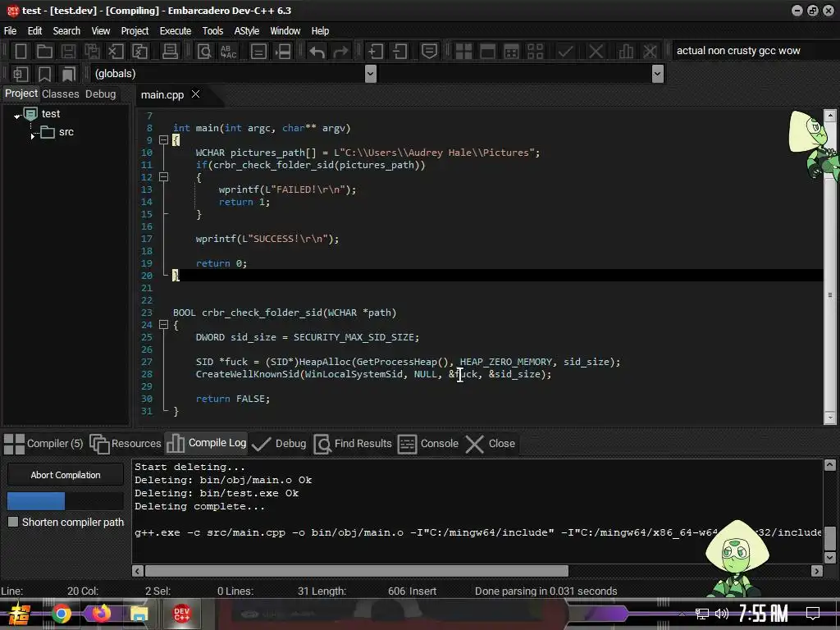Expand the src folder node
Image resolution: width=840 pixels, height=630 pixels.
point(33,136)
